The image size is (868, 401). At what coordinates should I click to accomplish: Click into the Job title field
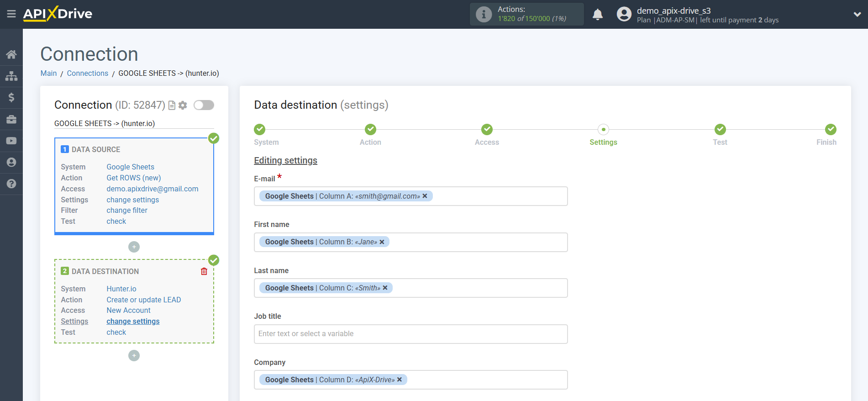pyautogui.click(x=410, y=334)
